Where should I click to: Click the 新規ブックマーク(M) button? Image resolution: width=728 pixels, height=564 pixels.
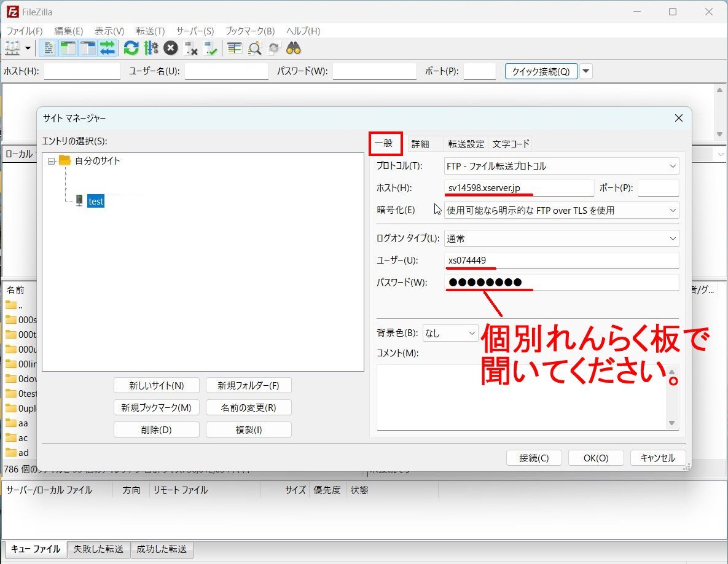157,407
